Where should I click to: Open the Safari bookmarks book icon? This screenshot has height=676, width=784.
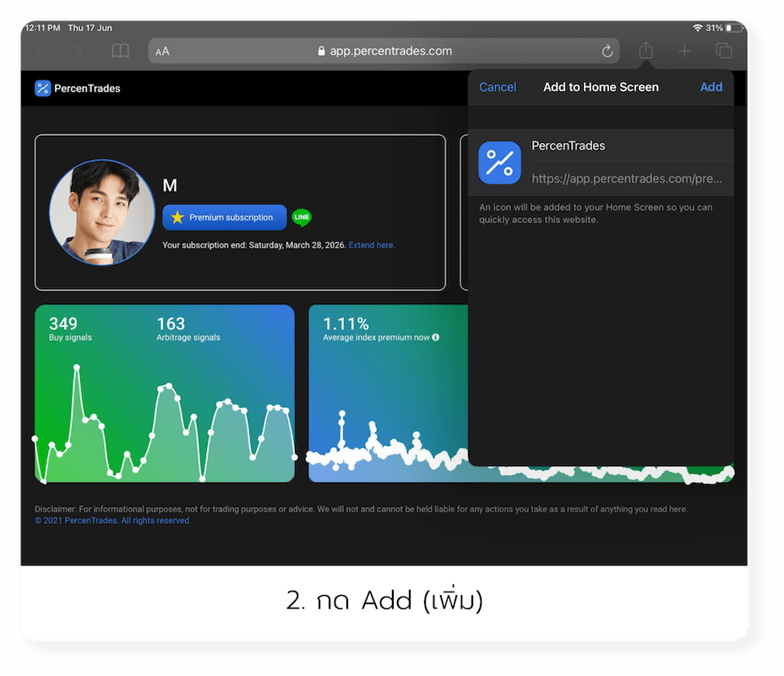coord(120,51)
